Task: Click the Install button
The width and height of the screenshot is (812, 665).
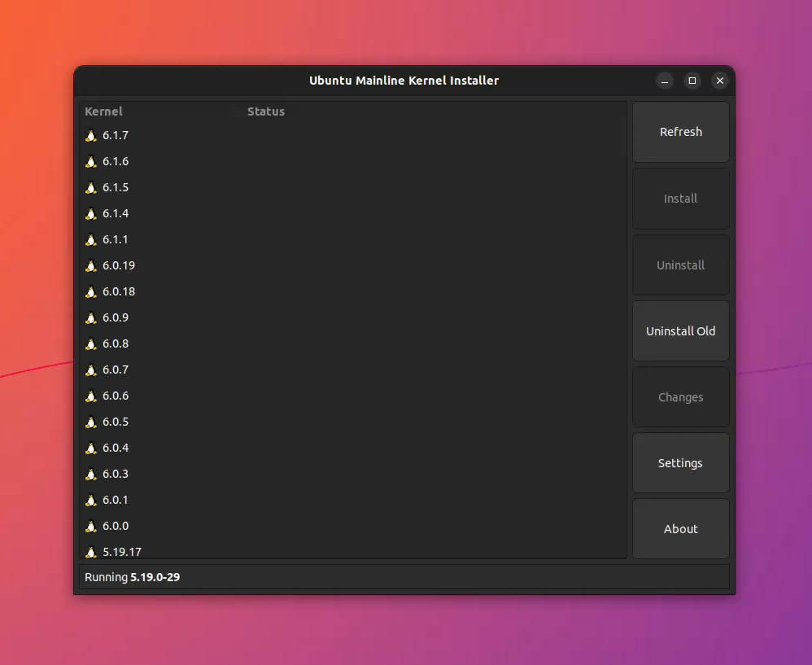Action: pyautogui.click(x=681, y=198)
